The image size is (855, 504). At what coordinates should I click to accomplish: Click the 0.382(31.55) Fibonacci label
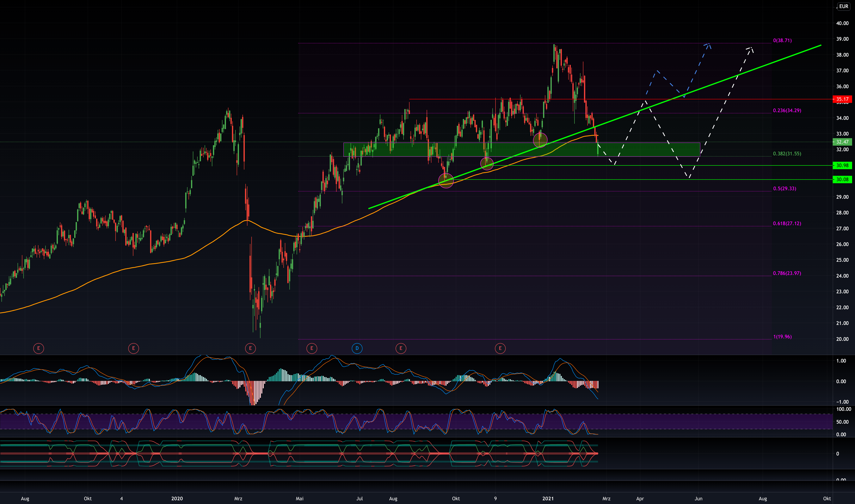(787, 153)
